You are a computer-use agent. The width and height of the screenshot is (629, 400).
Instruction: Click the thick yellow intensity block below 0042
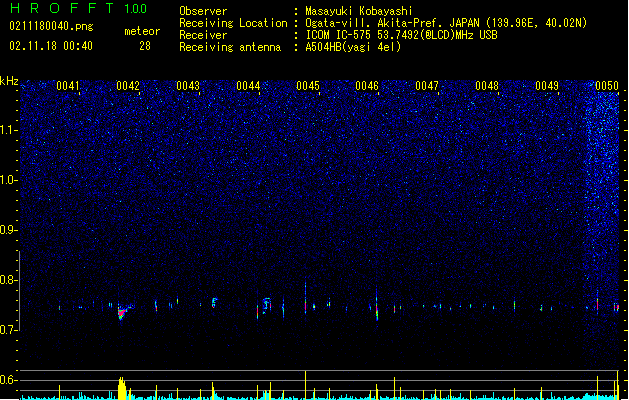[x=122, y=388]
